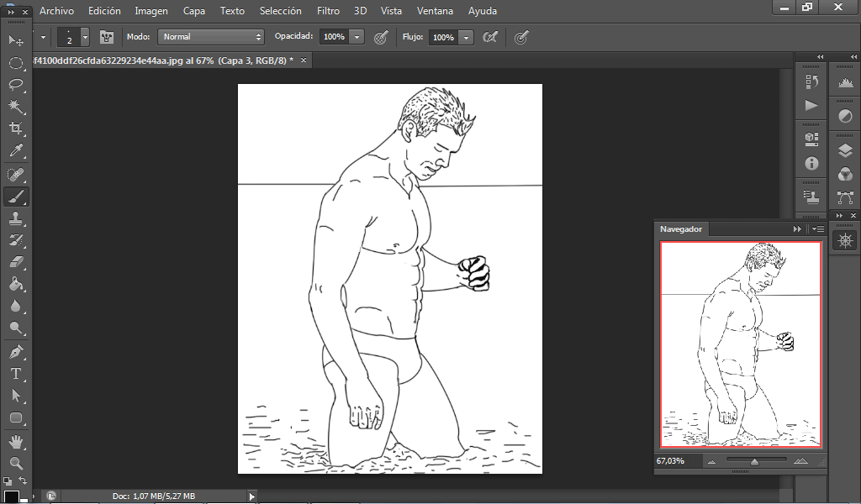Open the Clone Source stamp panel icon
This screenshot has height=504, width=861.
[x=811, y=197]
